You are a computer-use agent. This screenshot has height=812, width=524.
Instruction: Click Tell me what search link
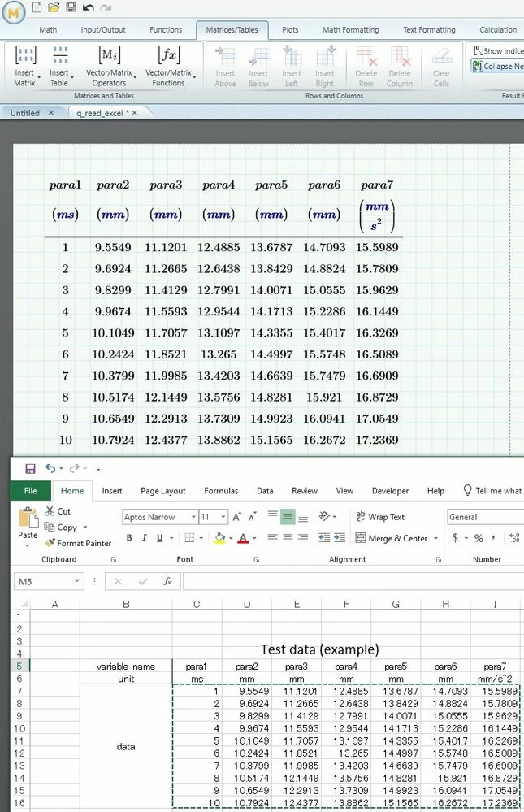pyautogui.click(x=492, y=490)
